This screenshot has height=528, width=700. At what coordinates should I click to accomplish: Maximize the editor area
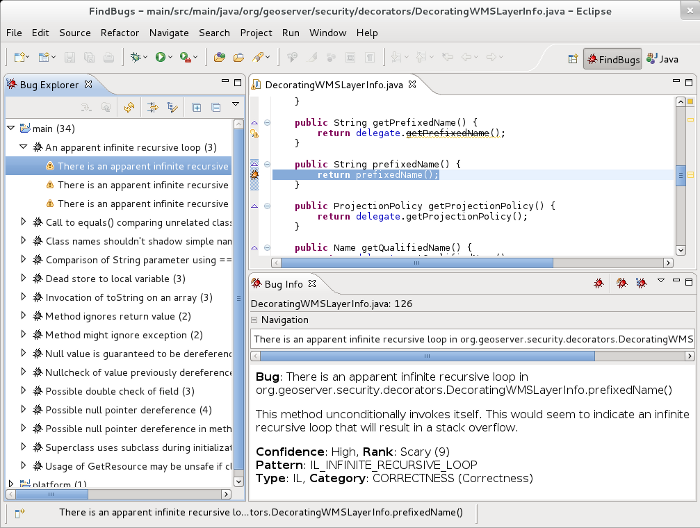tap(689, 83)
